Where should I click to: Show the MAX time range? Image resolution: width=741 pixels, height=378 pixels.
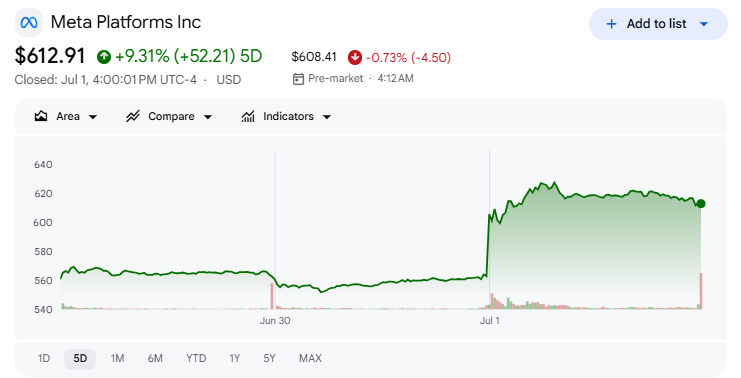(310, 359)
